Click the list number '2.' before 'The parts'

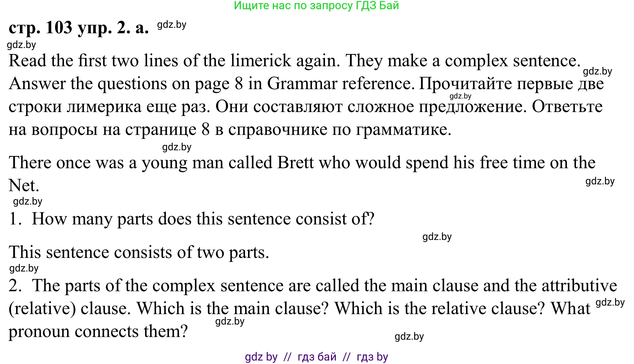pyautogui.click(x=15, y=285)
